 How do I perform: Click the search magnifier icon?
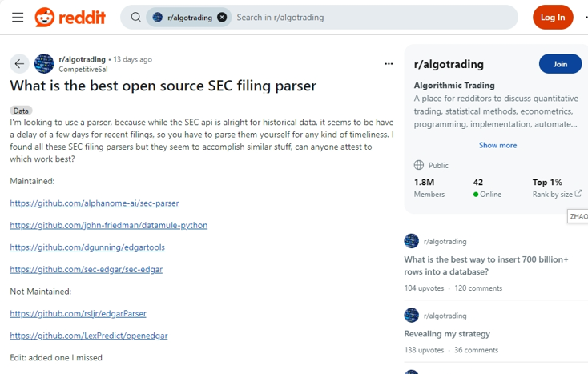[x=135, y=18]
